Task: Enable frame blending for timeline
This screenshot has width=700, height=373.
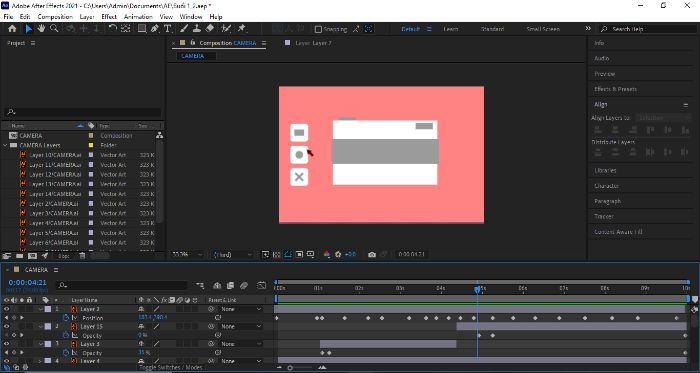Action: pyautogui.click(x=230, y=285)
